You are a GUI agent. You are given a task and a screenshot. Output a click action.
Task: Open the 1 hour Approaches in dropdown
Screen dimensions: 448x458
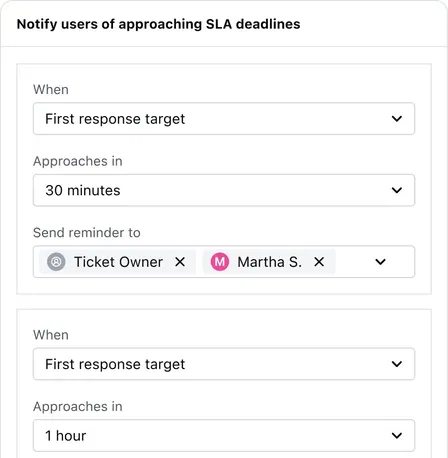coord(224,435)
